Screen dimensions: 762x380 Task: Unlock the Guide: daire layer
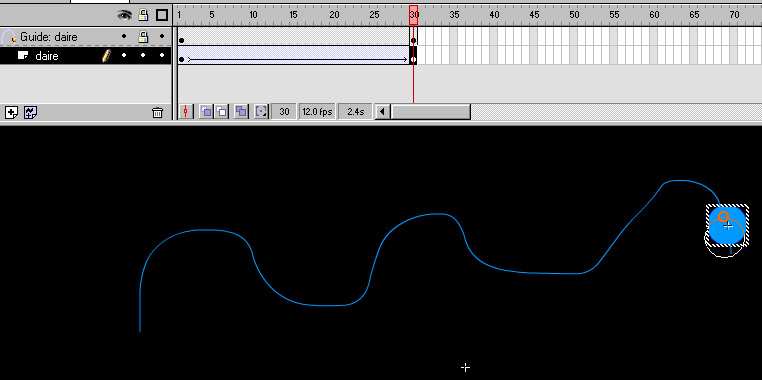[x=143, y=36]
